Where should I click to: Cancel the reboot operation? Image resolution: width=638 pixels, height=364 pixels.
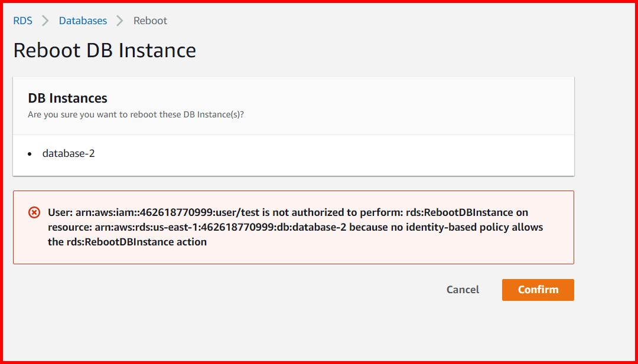click(463, 290)
